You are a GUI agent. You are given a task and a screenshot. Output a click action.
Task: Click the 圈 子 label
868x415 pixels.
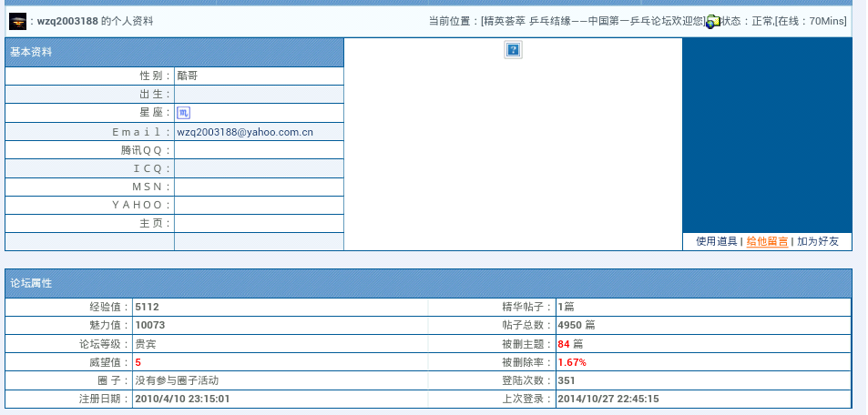pos(113,380)
